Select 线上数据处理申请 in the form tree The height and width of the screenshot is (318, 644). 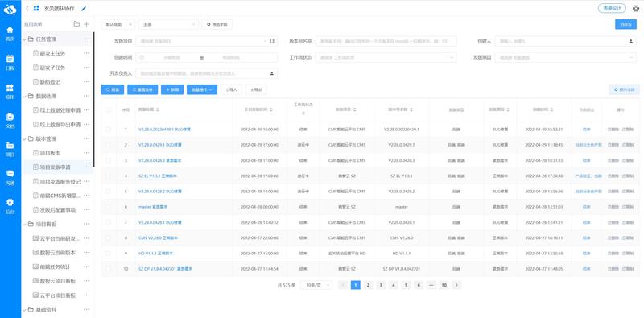[60, 110]
